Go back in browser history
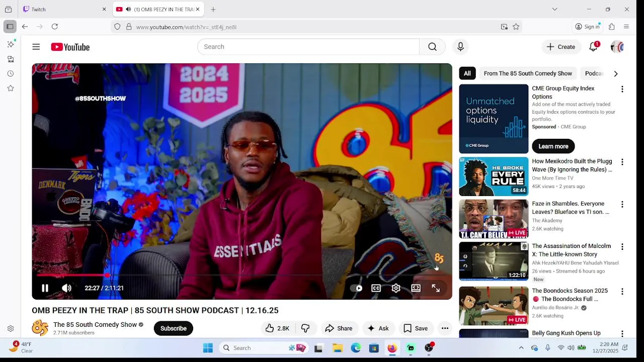 (25, 27)
